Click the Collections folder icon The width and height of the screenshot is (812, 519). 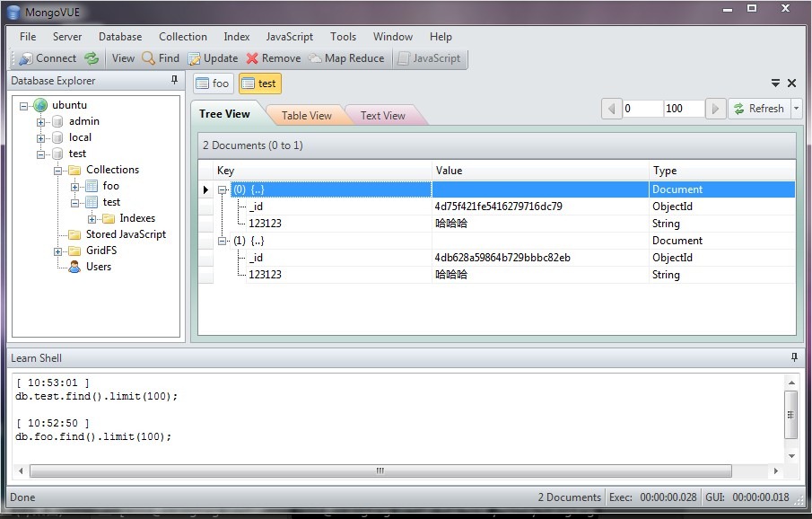(75, 170)
